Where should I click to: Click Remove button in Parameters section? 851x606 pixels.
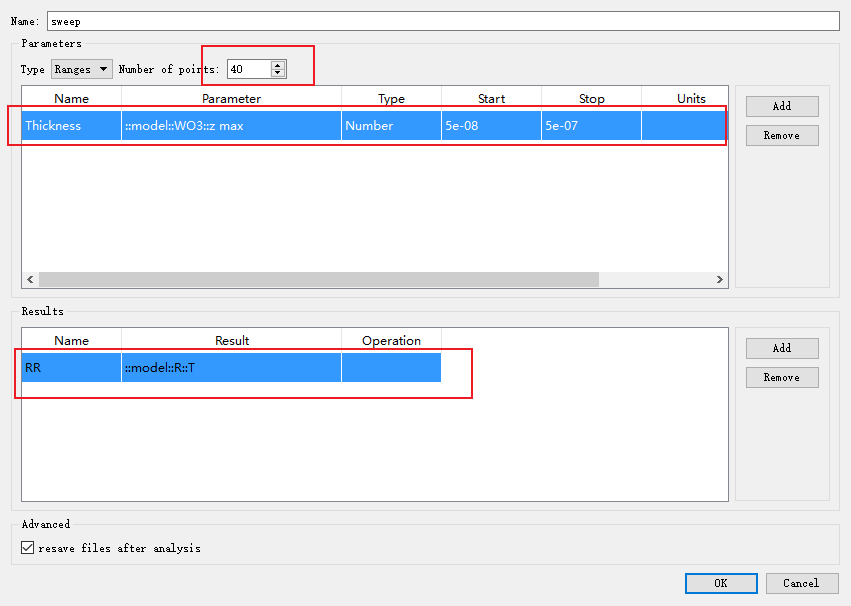click(x=782, y=135)
